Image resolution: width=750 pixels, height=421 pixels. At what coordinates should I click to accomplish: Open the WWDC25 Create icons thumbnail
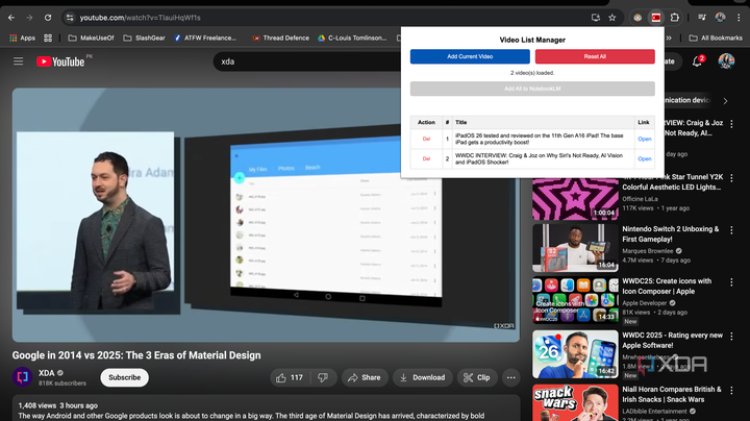tap(575, 300)
